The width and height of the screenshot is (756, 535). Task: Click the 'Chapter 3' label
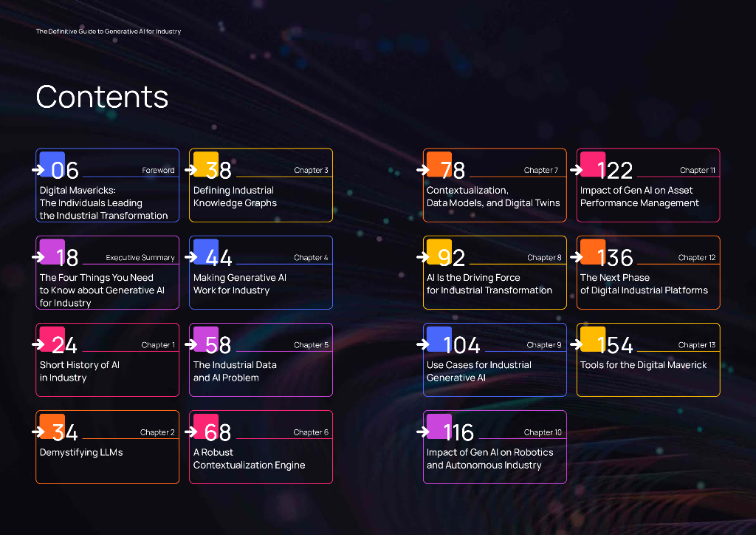(311, 170)
